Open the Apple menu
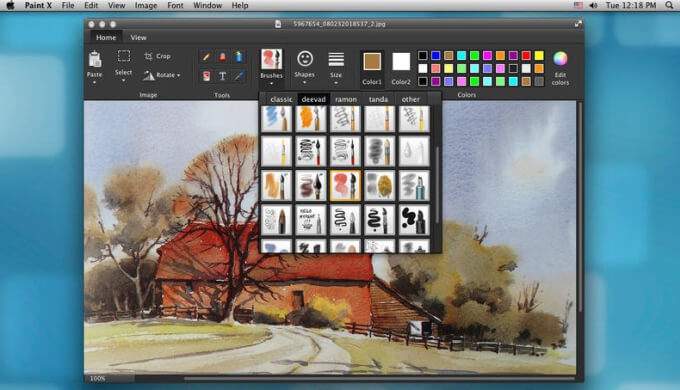This screenshot has height=390, width=680. [10, 6]
